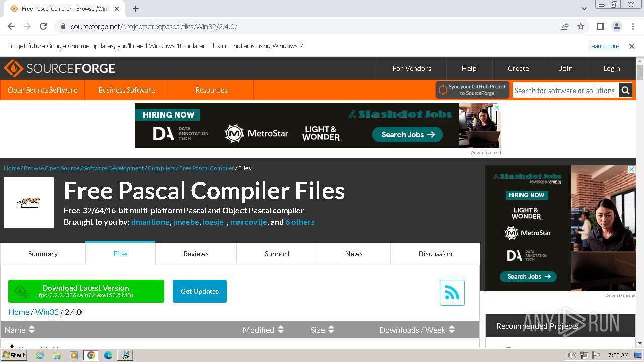
Task: Open the media player taskbar icon
Action: [x=74, y=355]
